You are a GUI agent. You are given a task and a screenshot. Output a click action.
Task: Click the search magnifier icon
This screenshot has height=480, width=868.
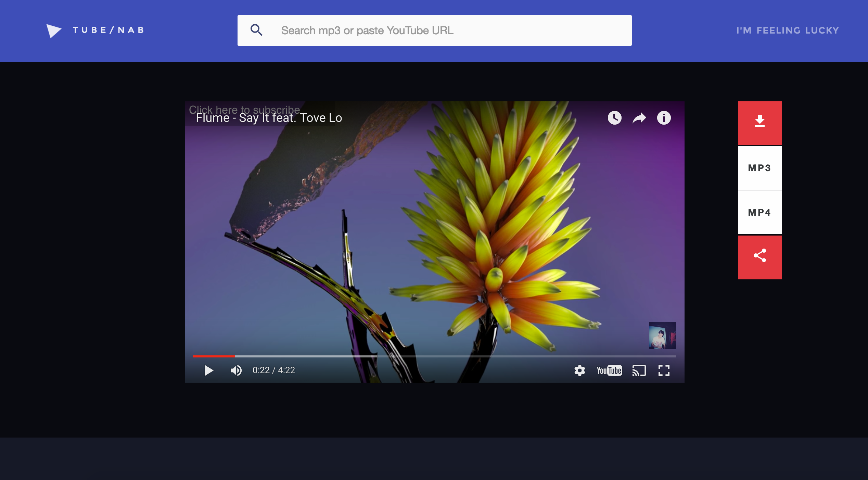pos(256,30)
